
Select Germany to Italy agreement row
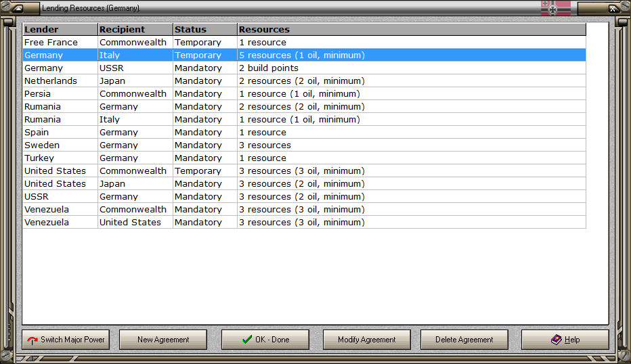pos(304,55)
